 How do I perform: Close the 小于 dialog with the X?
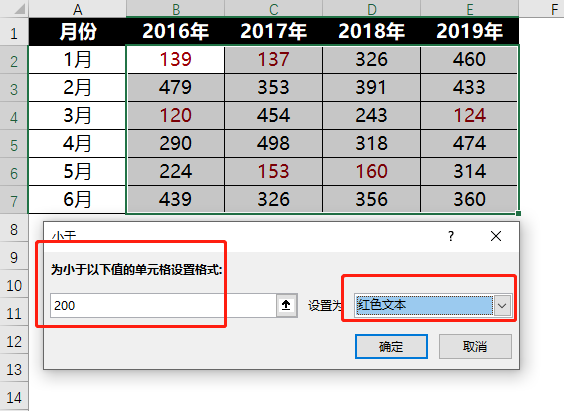coord(496,236)
